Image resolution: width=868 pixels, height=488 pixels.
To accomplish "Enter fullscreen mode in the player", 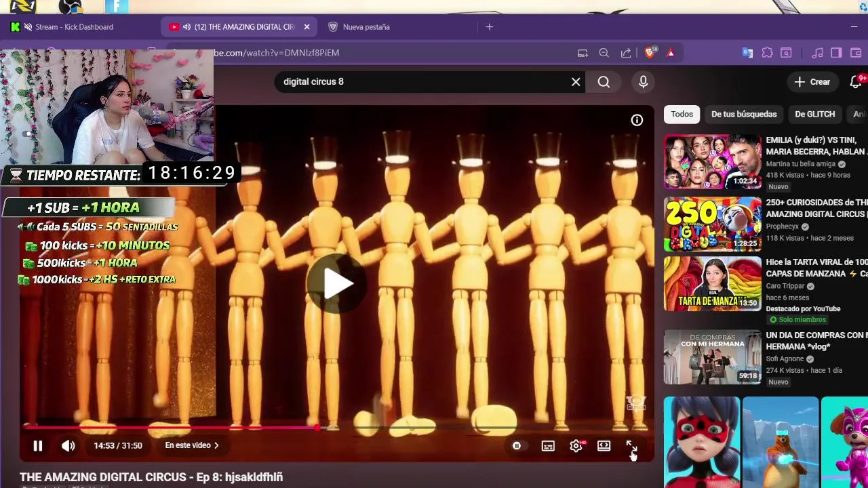I will pos(631,445).
